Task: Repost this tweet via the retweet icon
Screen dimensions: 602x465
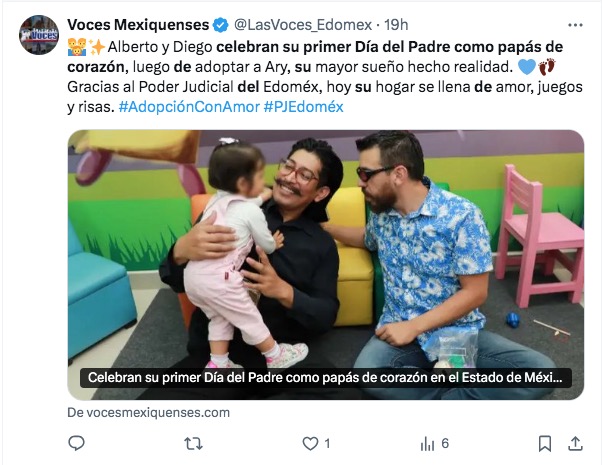Action: tap(193, 444)
